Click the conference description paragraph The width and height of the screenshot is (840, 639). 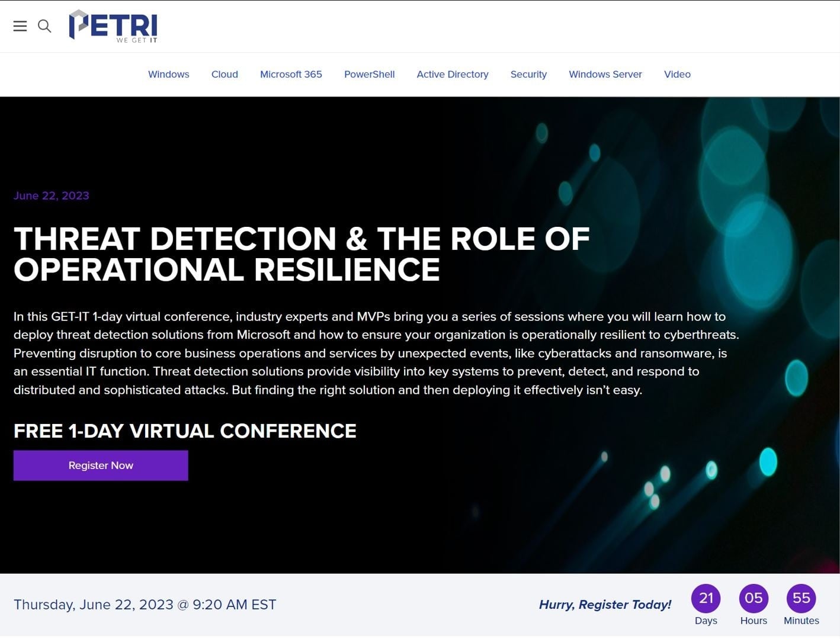377,353
